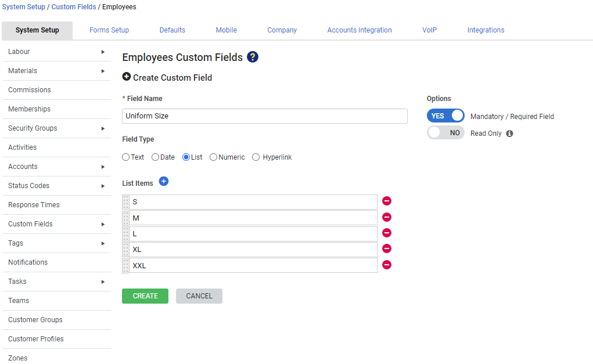Go to Accounts Integration tab
Screen dimensions: 593x364
(360, 30)
